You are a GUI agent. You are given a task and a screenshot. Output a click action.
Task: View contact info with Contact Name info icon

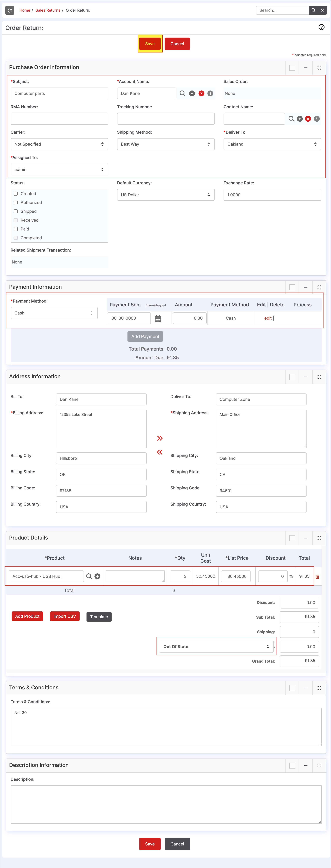[317, 119]
